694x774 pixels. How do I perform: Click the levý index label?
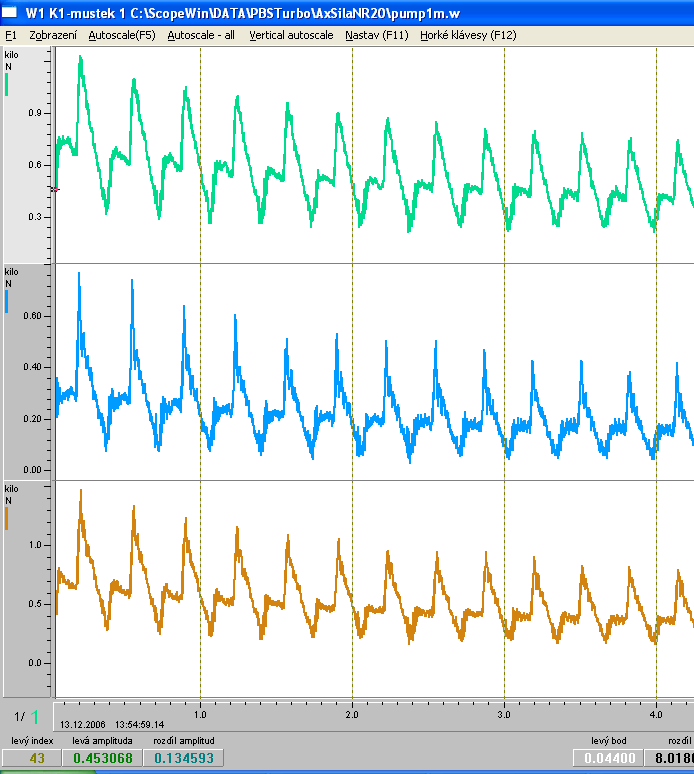pos(32,740)
